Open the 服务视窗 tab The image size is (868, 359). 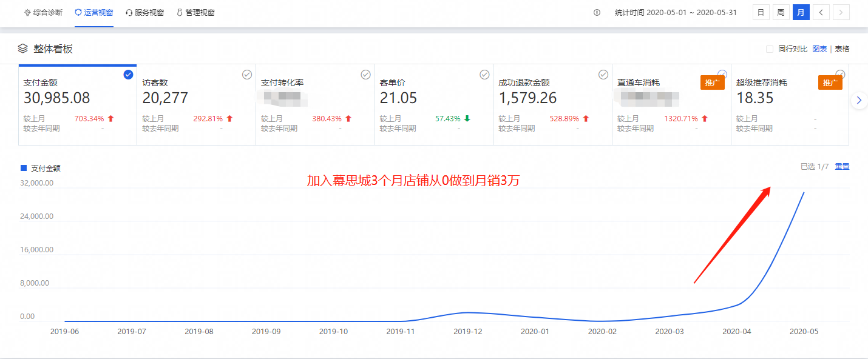tap(144, 12)
